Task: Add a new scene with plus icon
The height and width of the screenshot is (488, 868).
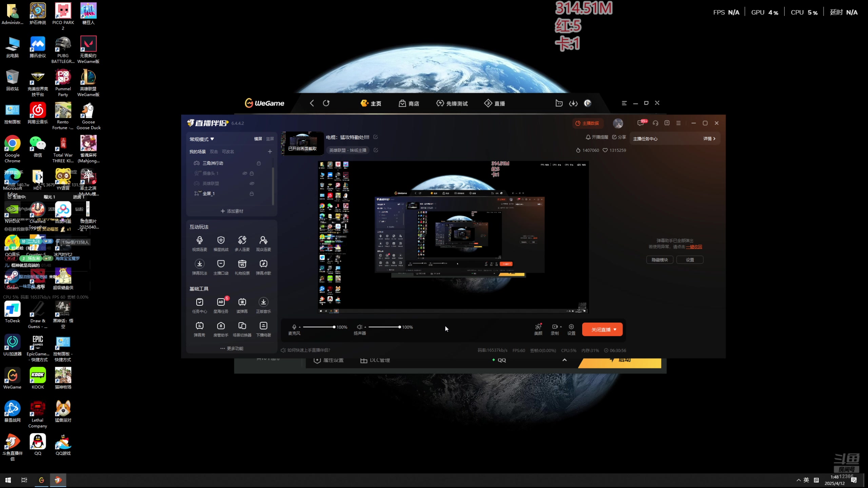Action: click(270, 151)
